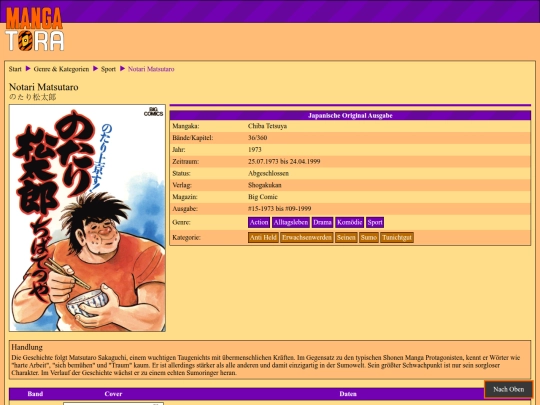540x405 pixels.
Task: Click the Handlung section heading
Action: click(x=27, y=347)
